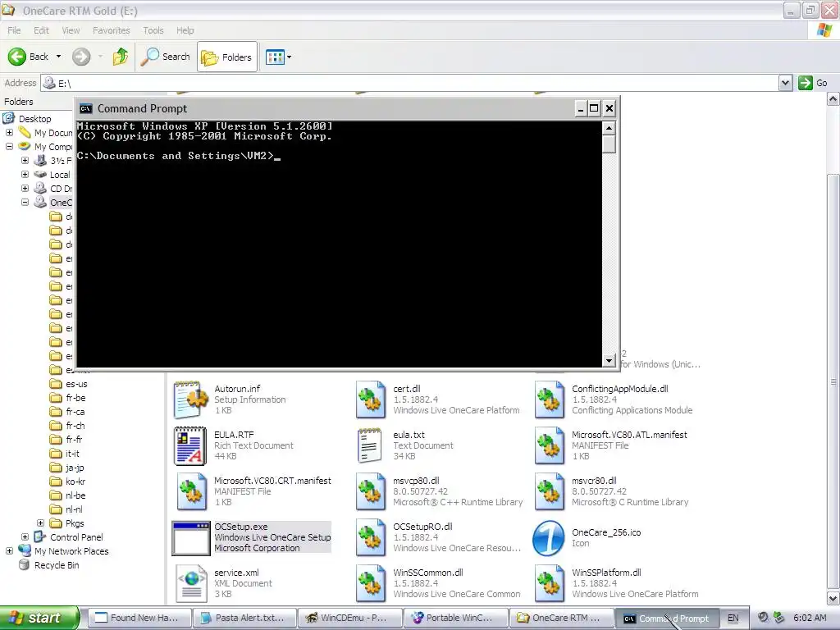
Task: Click the OneCare RTM taskbar button
Action: click(561, 619)
